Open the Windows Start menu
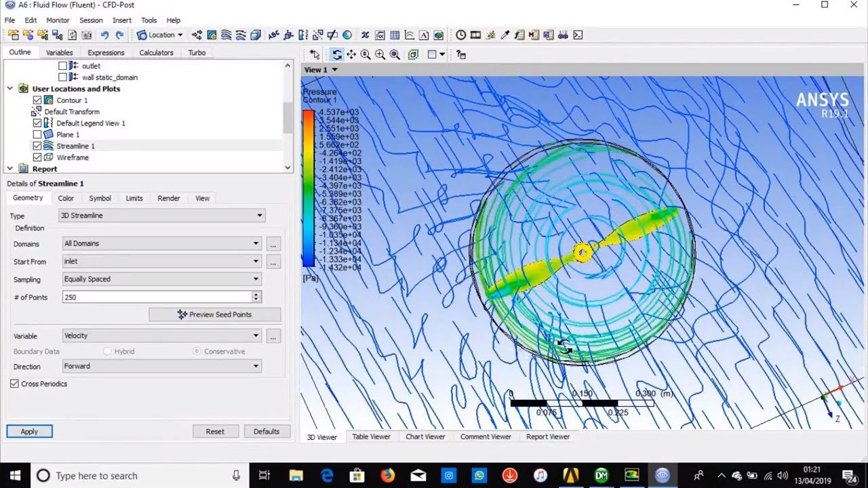 (x=15, y=476)
